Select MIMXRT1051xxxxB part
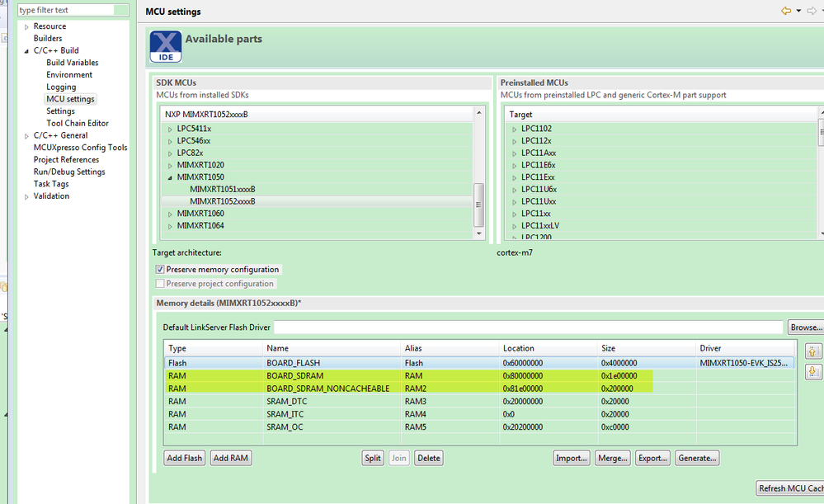The width and height of the screenshot is (824, 504). (223, 189)
